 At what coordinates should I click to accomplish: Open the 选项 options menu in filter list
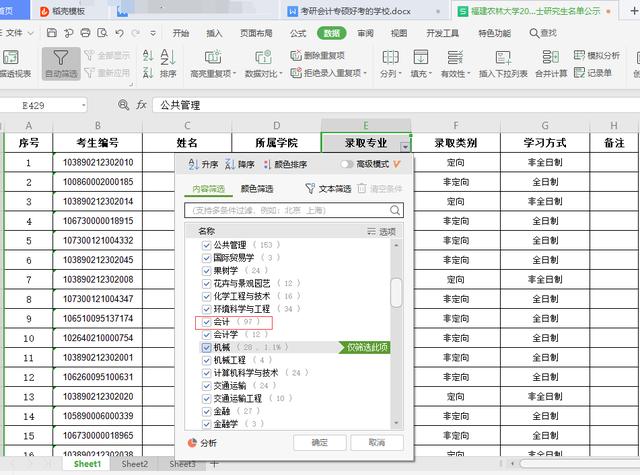pyautogui.click(x=381, y=230)
